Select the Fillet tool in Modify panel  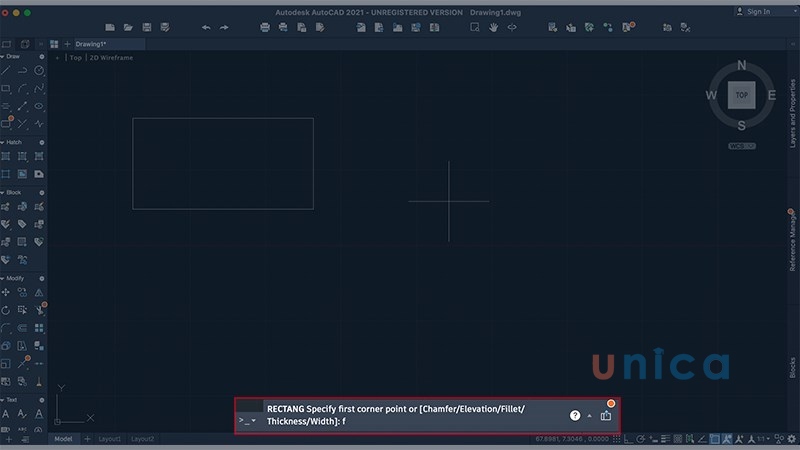6,328
